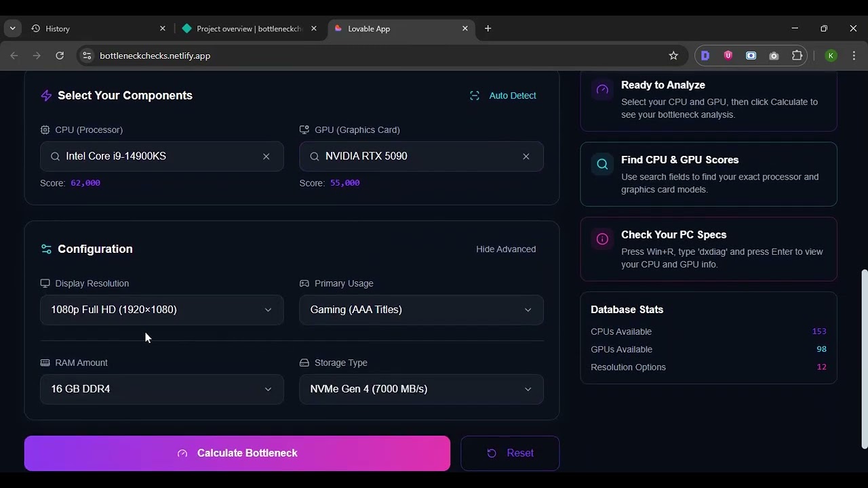This screenshot has width=868, height=488.
Task: Click the search icon in Find CPU & GPU Scores
Action: tap(602, 163)
